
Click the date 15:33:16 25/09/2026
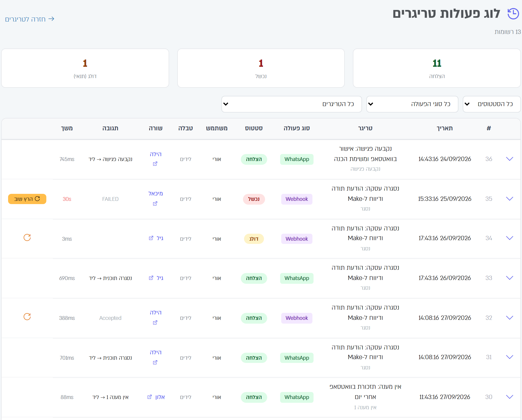pos(445,199)
